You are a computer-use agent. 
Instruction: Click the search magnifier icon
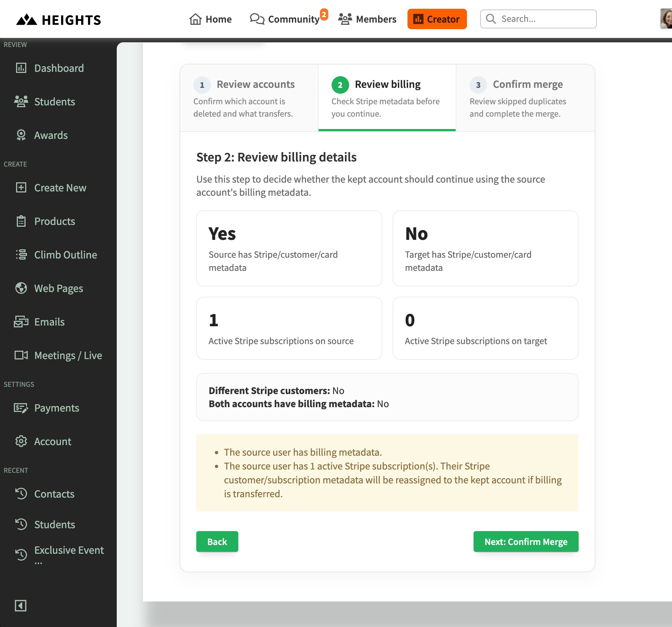click(x=491, y=19)
